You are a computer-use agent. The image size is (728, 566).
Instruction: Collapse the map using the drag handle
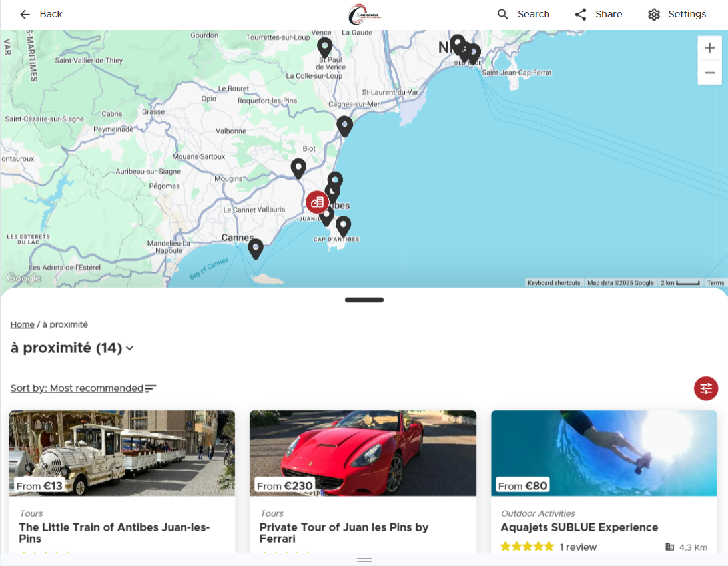coord(364,300)
